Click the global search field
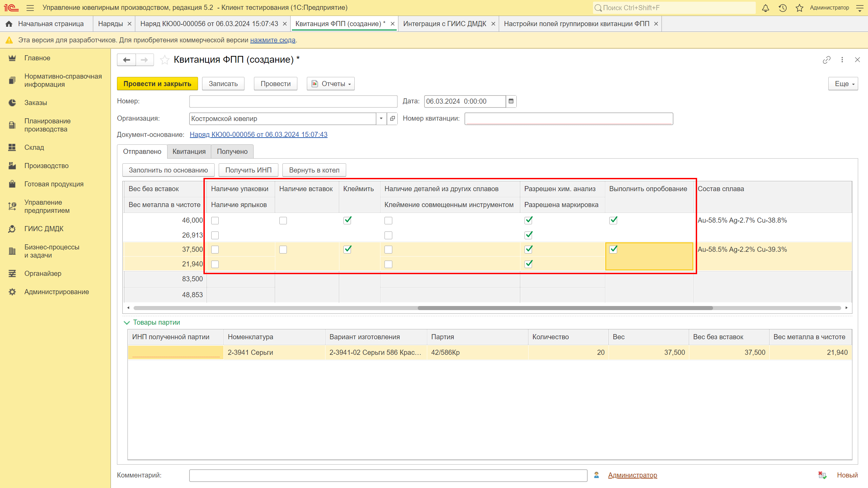Viewport: 868px width, 488px height. 674,8
